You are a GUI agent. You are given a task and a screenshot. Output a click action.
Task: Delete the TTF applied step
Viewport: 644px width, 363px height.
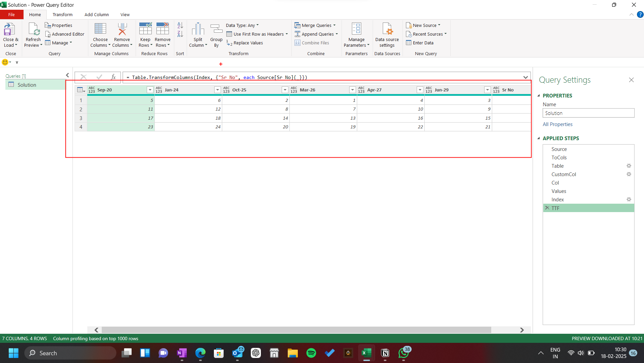[x=547, y=208]
